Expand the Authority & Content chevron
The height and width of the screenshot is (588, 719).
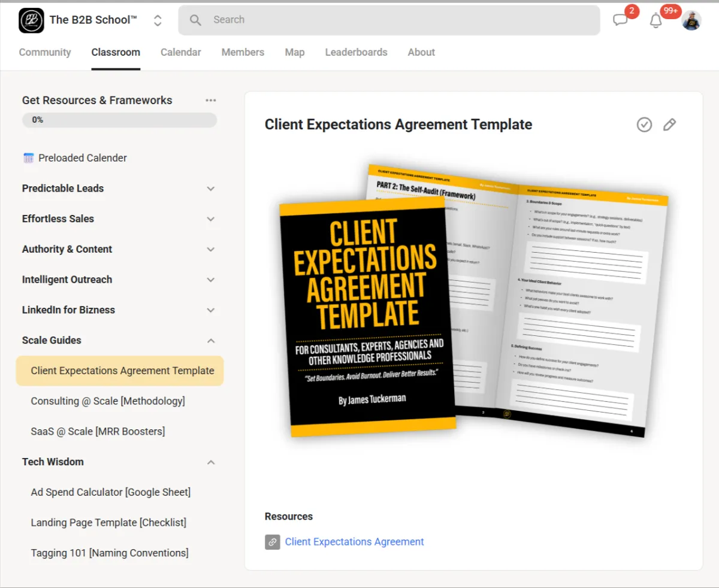click(x=211, y=249)
